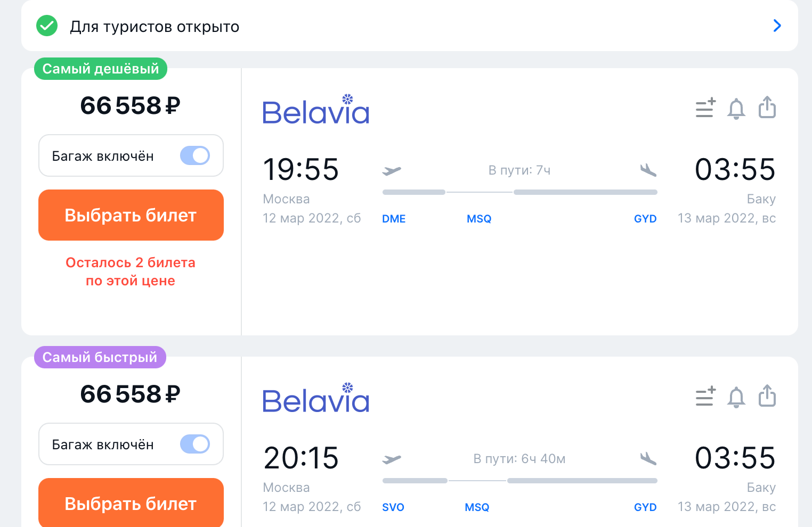Click the add-to-compare list icon on second ticket
Image resolution: width=812 pixels, height=527 pixels.
(705, 397)
